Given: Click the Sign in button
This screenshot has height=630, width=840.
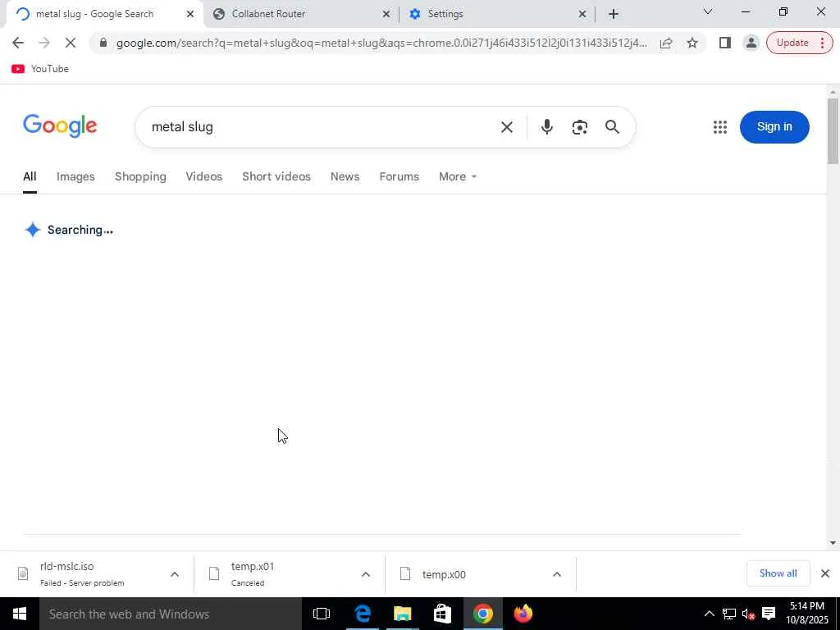Looking at the screenshot, I should pos(774,127).
